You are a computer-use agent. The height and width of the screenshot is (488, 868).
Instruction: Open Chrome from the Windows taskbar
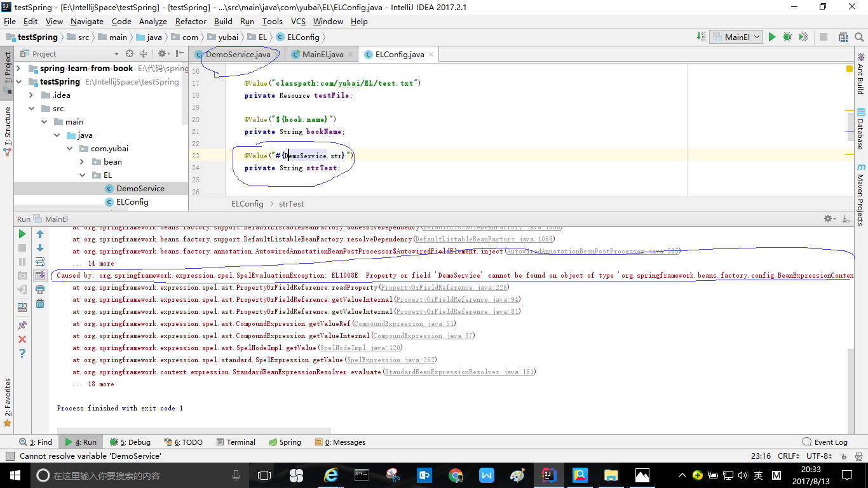(x=456, y=475)
